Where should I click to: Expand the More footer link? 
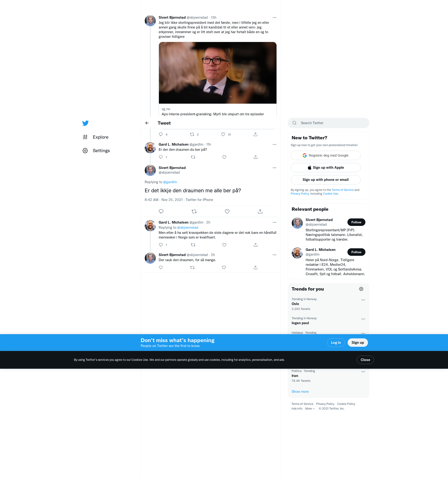pyautogui.click(x=310, y=409)
